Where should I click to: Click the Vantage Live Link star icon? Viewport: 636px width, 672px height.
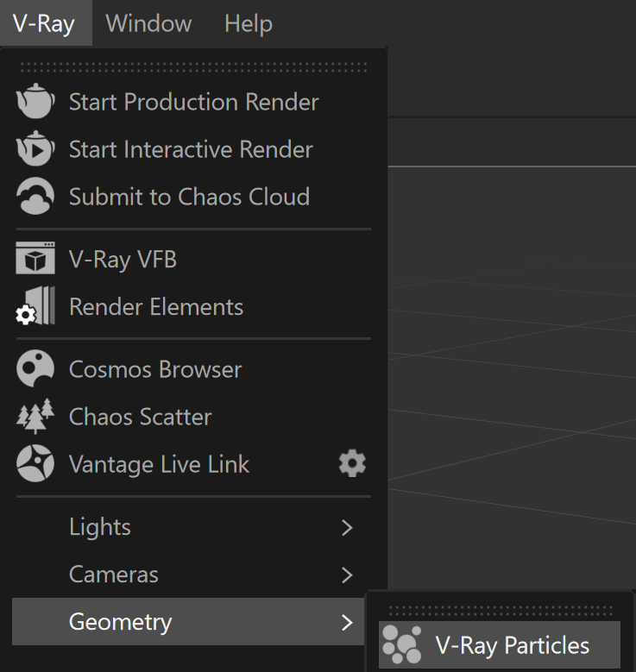click(35, 463)
